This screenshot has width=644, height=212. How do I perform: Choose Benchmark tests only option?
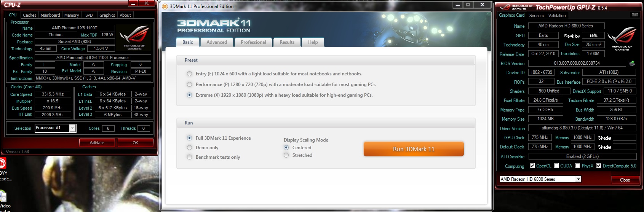point(189,157)
